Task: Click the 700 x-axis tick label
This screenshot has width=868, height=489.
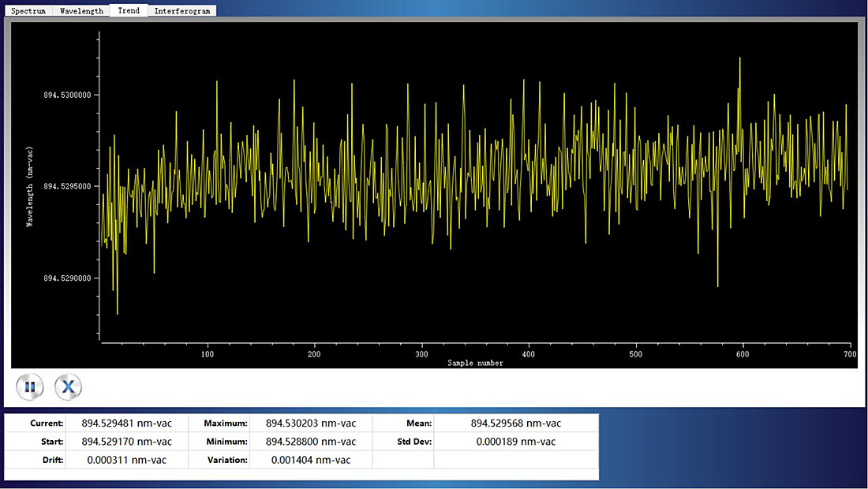Action: click(851, 354)
